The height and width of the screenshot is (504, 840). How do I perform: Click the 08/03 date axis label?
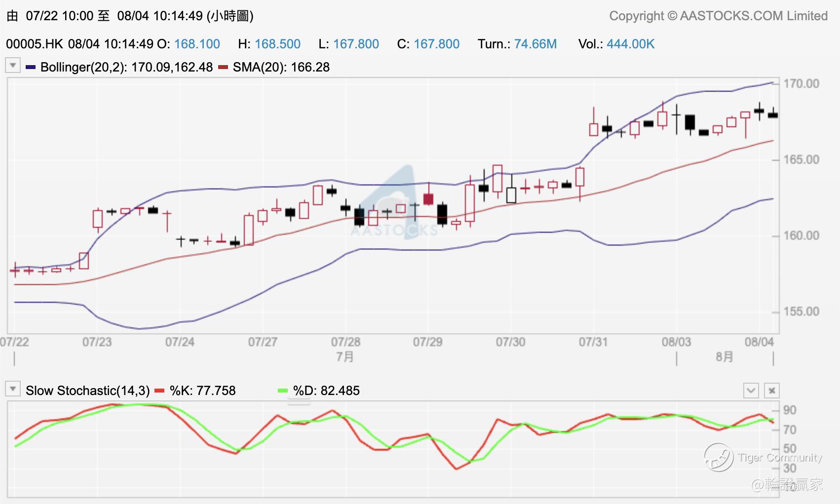tap(676, 342)
